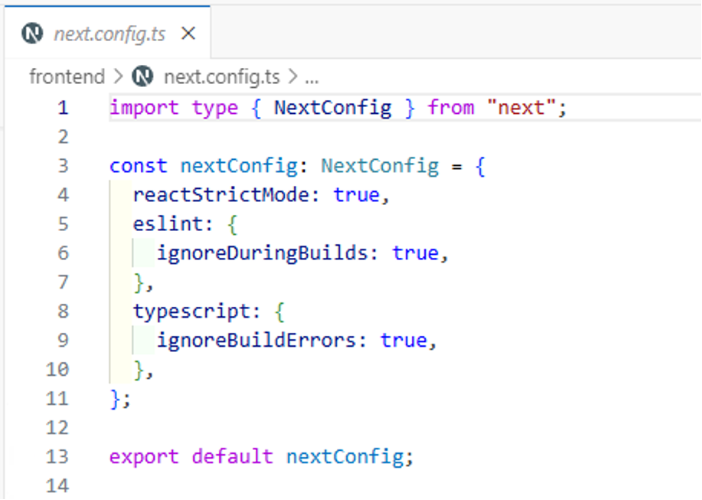Image resolution: width=702 pixels, height=500 pixels.
Task: Expand the chevron after next.config.ts breadcrumb
Action: click(292, 77)
